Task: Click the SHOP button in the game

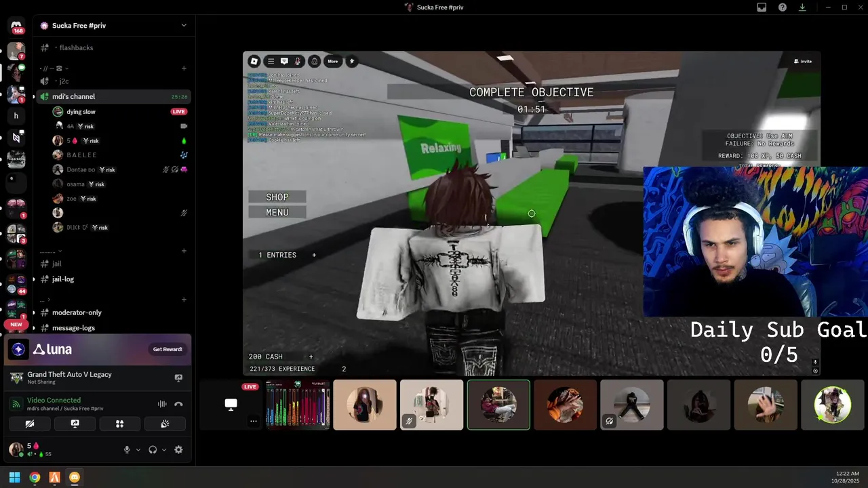Action: coord(277,197)
